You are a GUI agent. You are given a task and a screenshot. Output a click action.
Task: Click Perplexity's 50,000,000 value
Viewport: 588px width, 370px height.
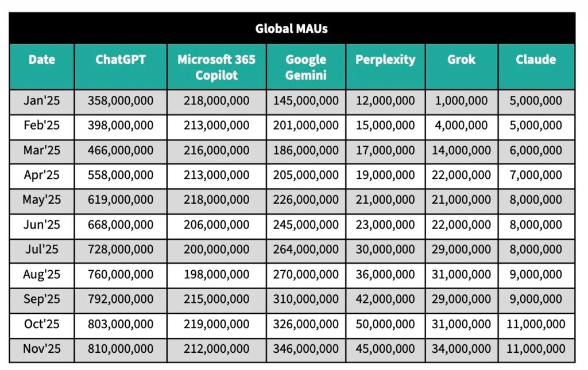point(385,324)
